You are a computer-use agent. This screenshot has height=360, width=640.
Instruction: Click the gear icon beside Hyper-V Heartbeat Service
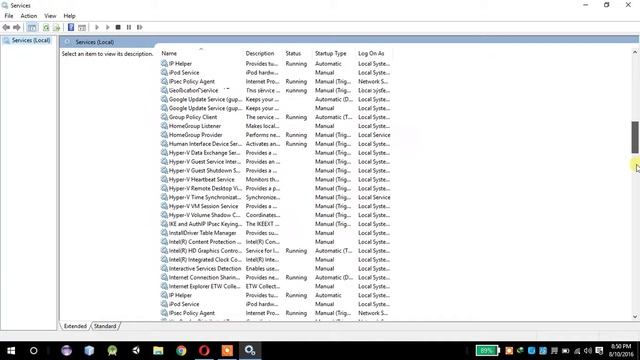coord(164,180)
